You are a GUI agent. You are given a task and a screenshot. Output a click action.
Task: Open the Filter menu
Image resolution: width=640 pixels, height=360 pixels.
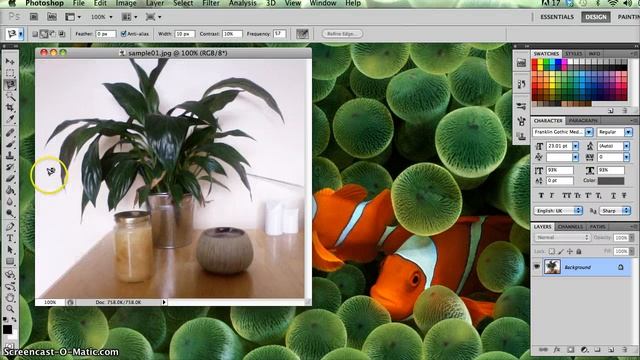(211, 3)
